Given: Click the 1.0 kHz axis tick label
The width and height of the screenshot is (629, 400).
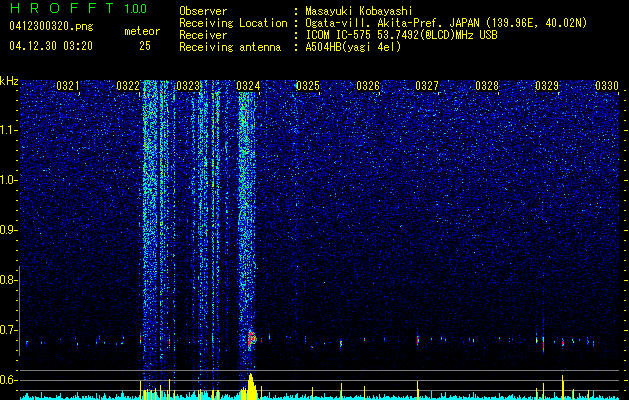Looking at the screenshot, I should tap(8, 180).
